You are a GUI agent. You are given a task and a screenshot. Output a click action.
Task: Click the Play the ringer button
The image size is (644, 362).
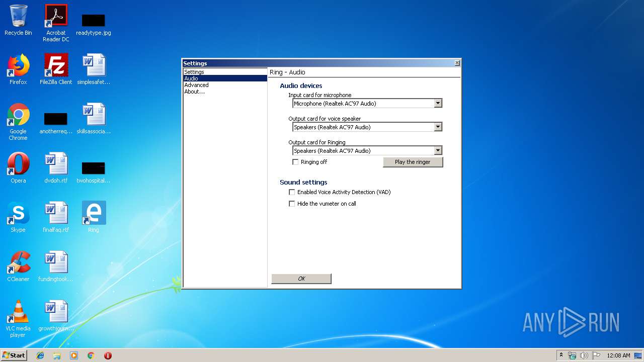(413, 162)
